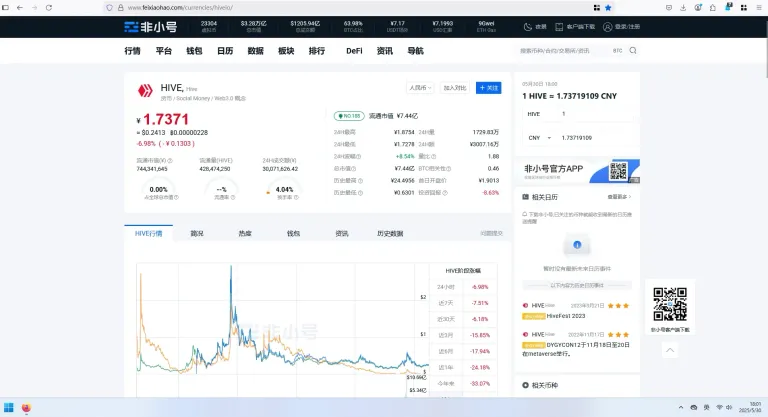Switch to the 资讯 tab below price panel

[x=342, y=234]
